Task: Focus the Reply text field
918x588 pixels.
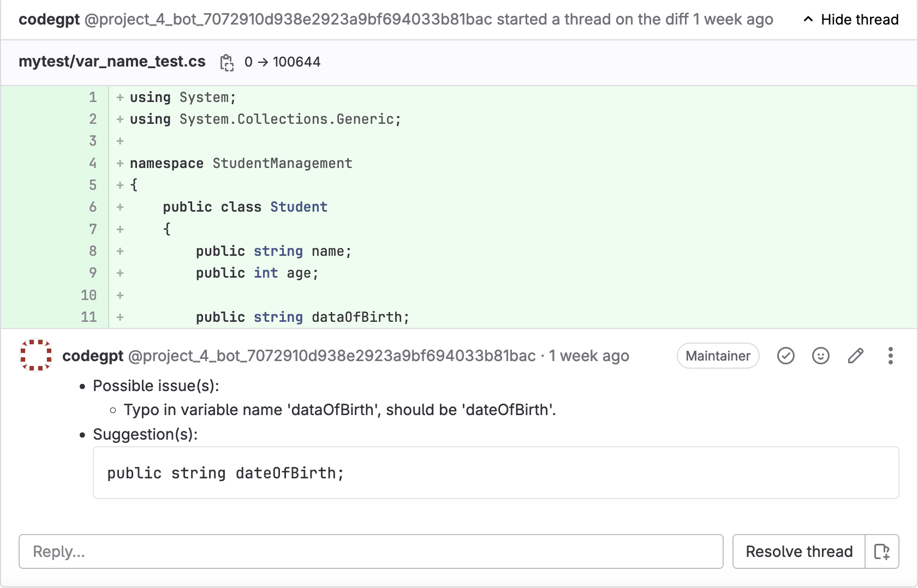Action: (371, 551)
